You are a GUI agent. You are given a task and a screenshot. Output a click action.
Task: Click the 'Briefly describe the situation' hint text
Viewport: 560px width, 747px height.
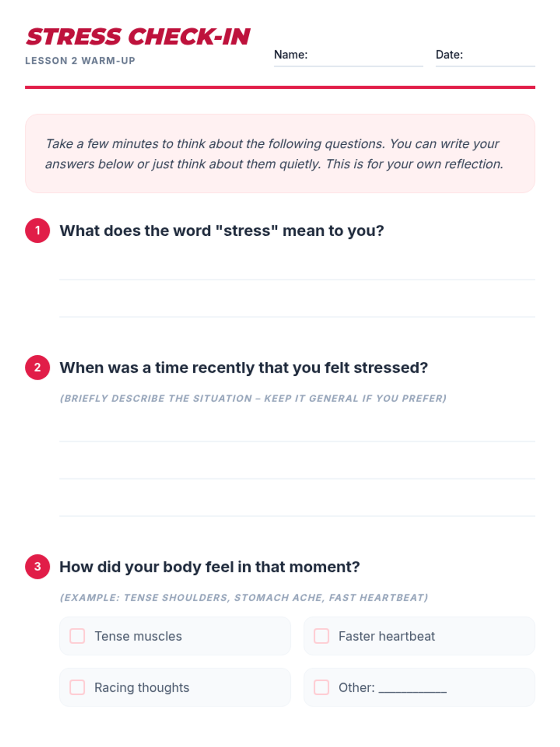[253, 398]
